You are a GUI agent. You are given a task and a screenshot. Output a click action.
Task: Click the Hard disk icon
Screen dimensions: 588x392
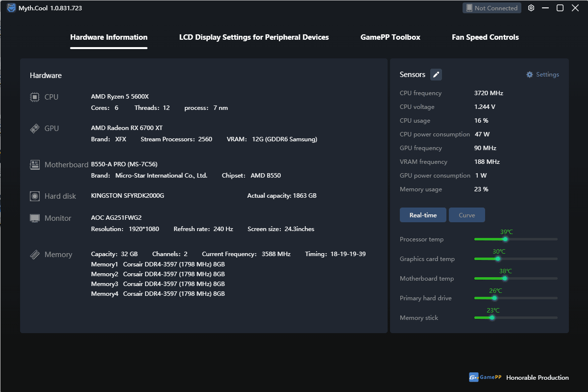tap(35, 196)
